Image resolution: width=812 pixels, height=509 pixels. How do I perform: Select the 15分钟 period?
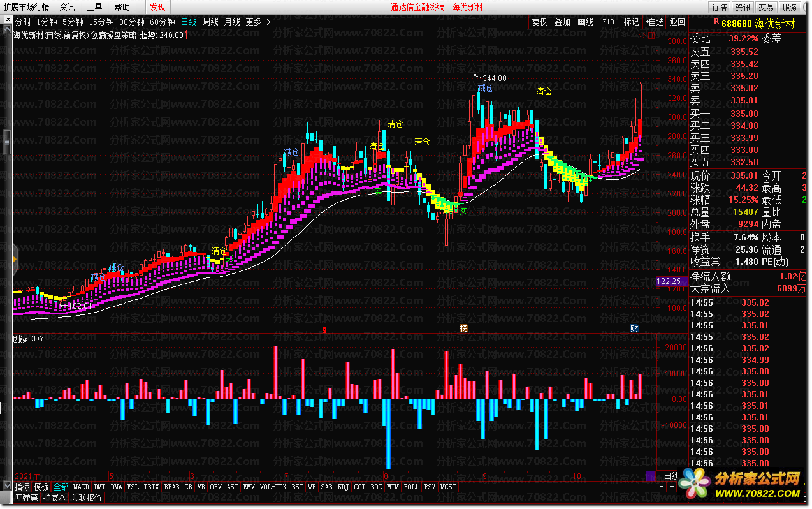(101, 22)
